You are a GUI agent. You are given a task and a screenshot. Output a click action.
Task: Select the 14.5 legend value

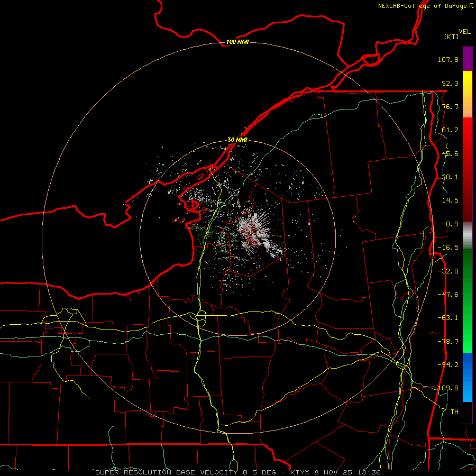450,200
